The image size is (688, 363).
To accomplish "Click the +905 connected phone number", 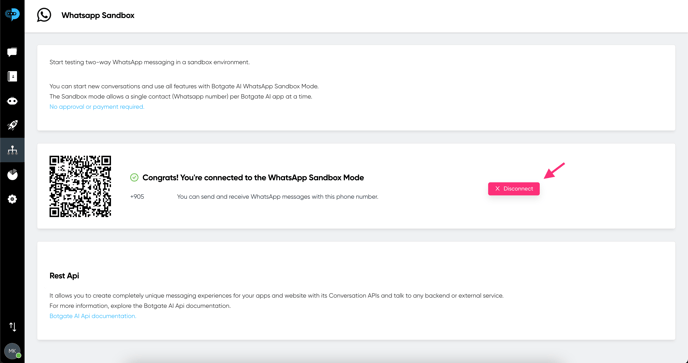I will [137, 197].
